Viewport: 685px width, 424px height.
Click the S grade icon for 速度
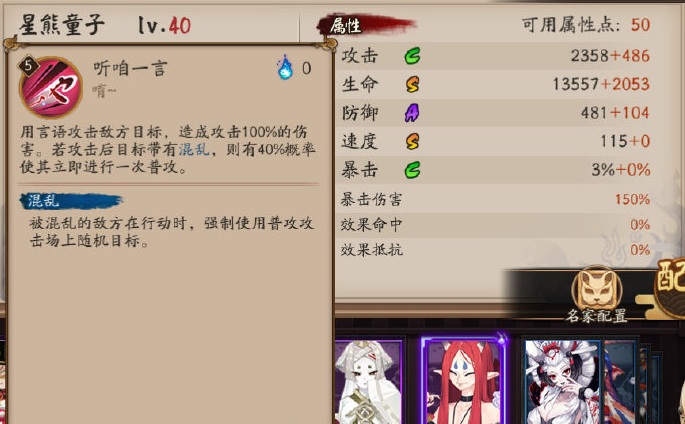coord(412,141)
